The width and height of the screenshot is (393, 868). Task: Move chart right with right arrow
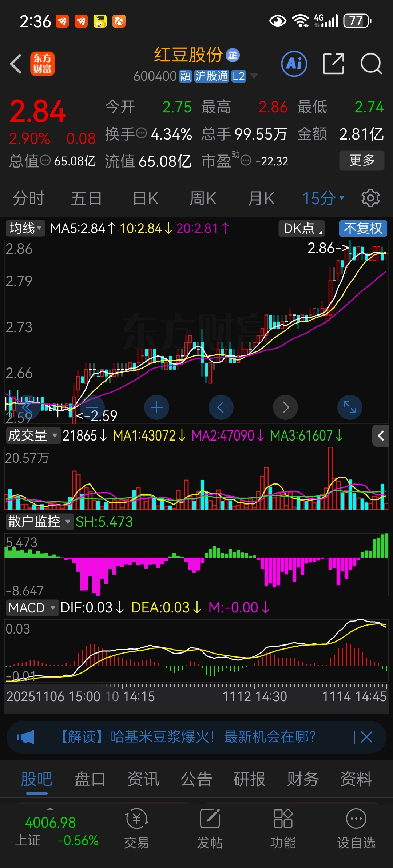(x=286, y=407)
